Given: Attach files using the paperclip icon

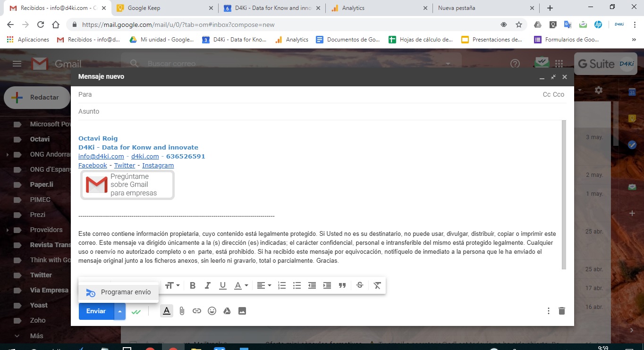Looking at the screenshot, I should [x=182, y=311].
